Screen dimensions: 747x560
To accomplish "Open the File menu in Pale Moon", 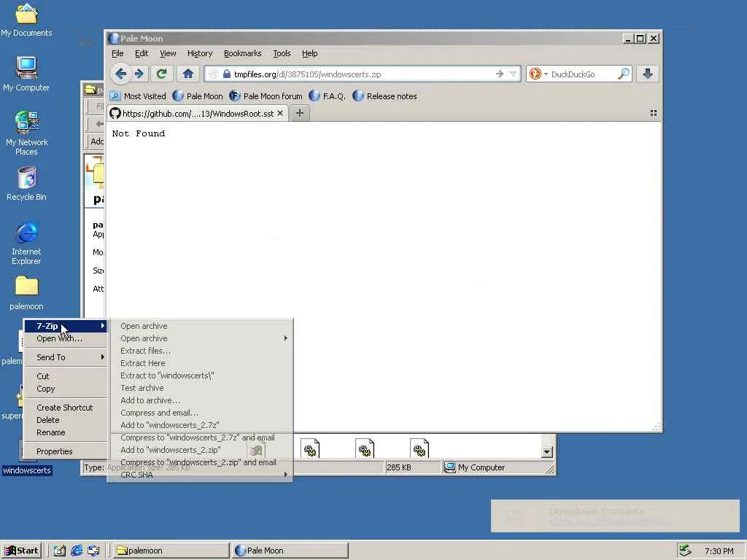I will coord(117,53).
